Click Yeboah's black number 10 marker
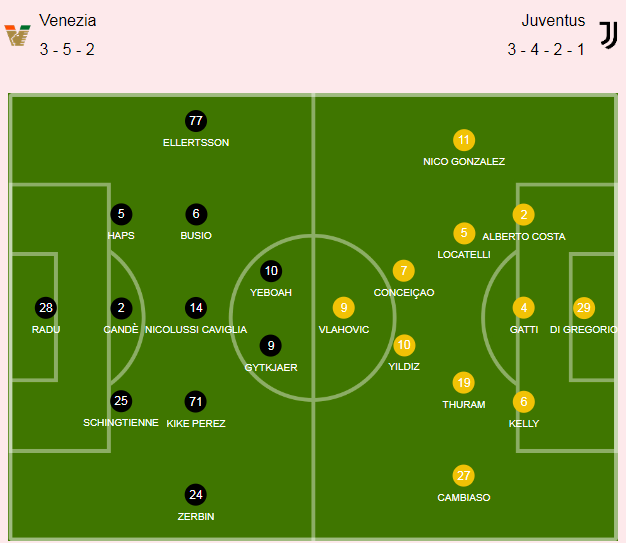Screen dimensions: 626x543 pyautogui.click(x=271, y=271)
